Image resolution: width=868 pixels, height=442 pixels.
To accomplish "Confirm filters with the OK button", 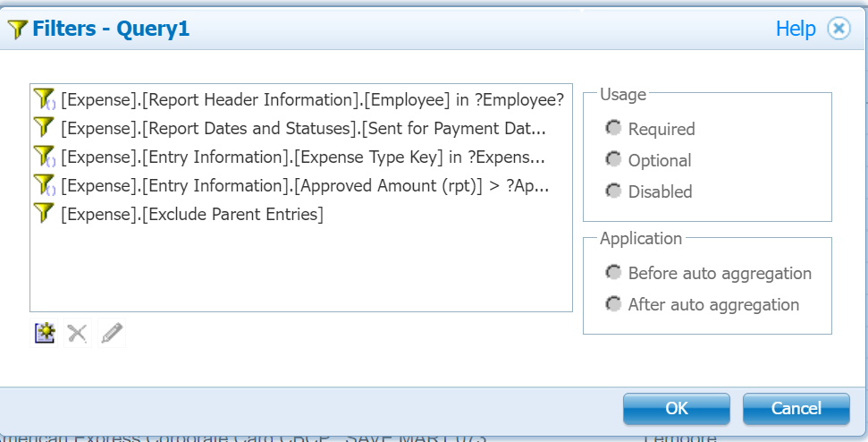I will point(677,409).
